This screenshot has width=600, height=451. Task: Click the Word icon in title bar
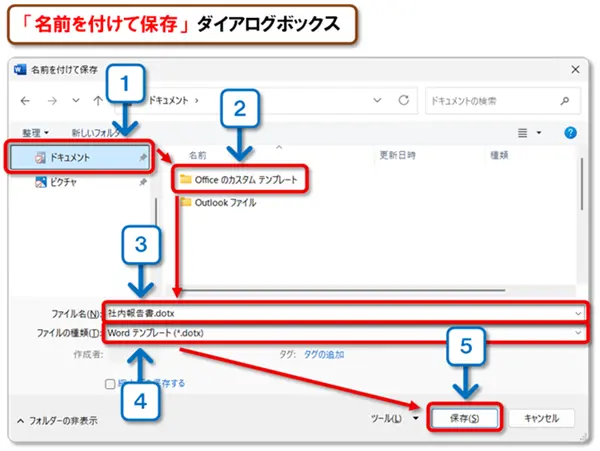point(20,70)
